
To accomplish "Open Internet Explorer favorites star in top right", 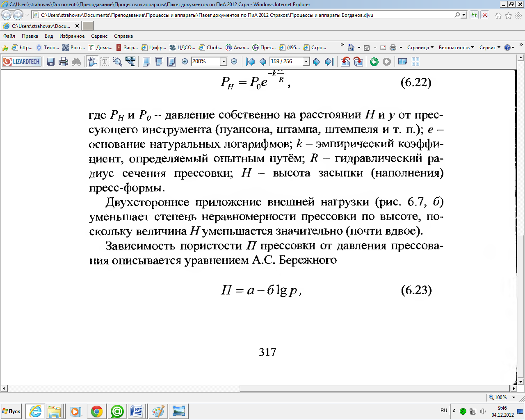I will 508,16.
